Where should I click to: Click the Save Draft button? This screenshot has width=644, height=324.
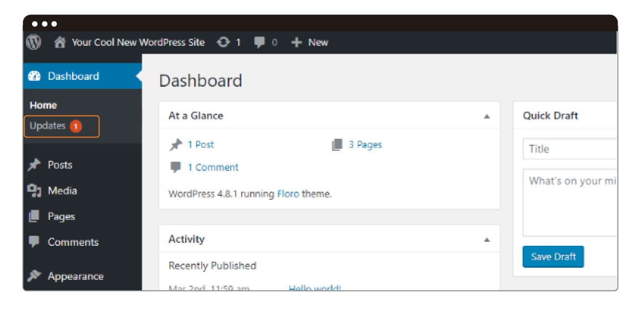pyautogui.click(x=553, y=256)
